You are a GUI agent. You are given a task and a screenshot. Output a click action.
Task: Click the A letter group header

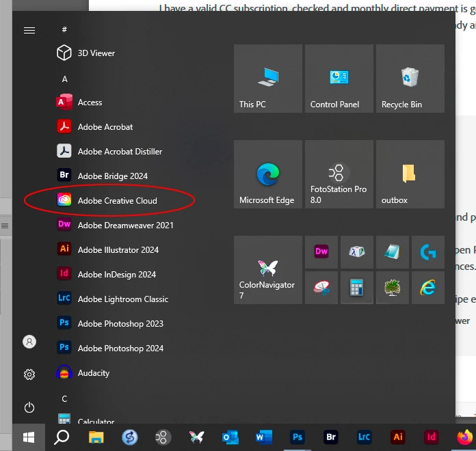click(65, 79)
